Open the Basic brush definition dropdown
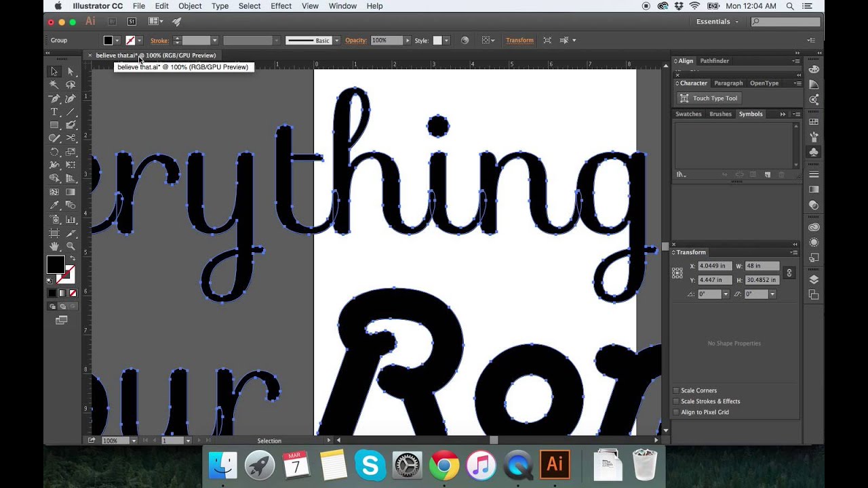 (x=336, y=41)
